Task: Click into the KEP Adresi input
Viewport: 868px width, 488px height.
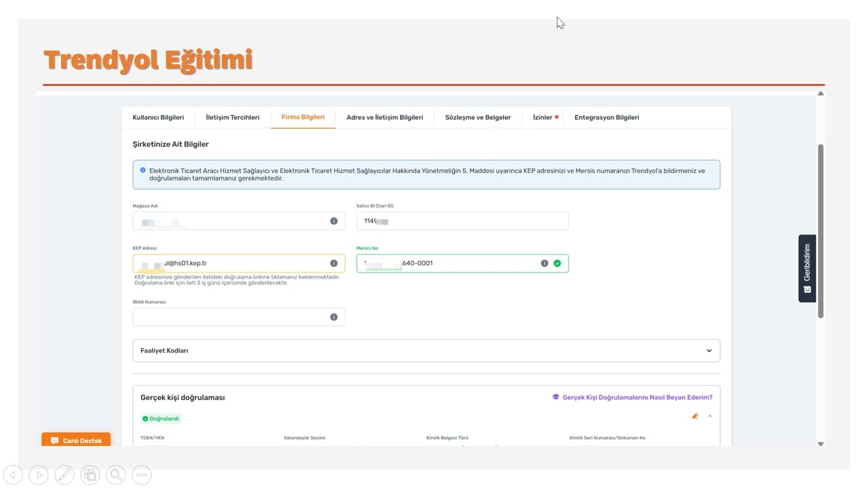Action: coord(239,263)
